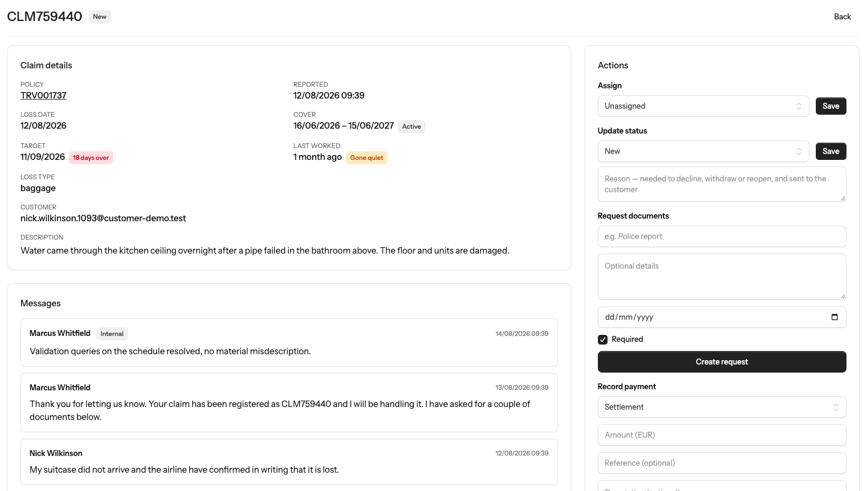This screenshot has height=491, width=868.
Task: Focus the status Reason text area
Action: tap(722, 184)
